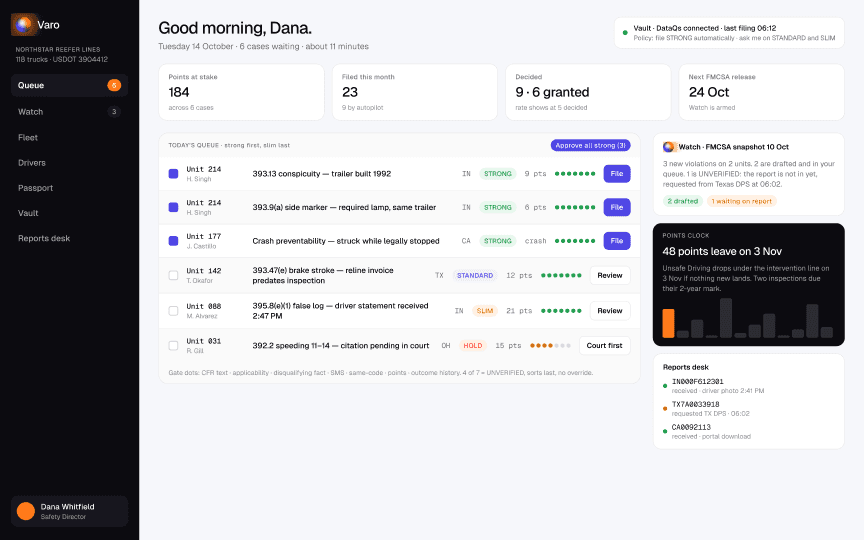Review the Unit 142 brake stroke case

(x=610, y=276)
